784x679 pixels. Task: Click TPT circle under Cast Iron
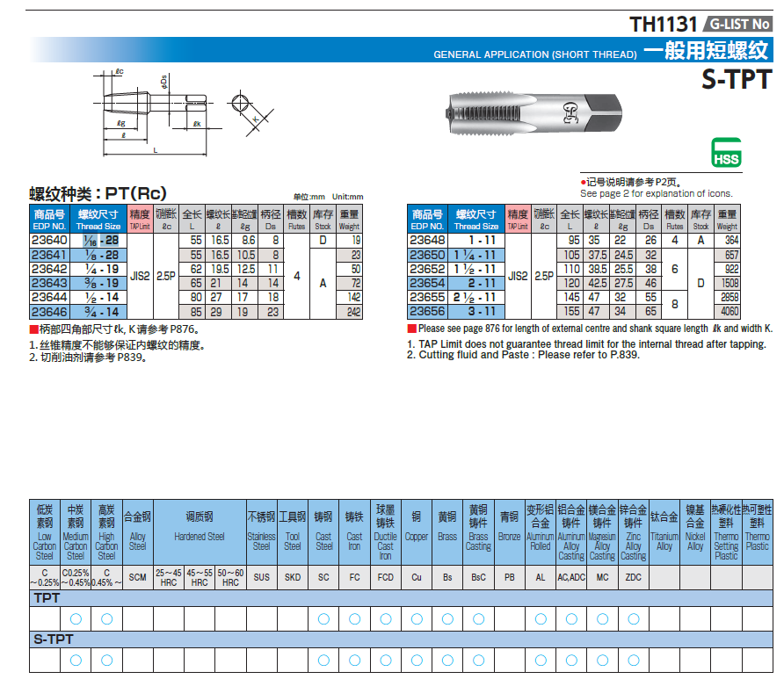point(355,619)
